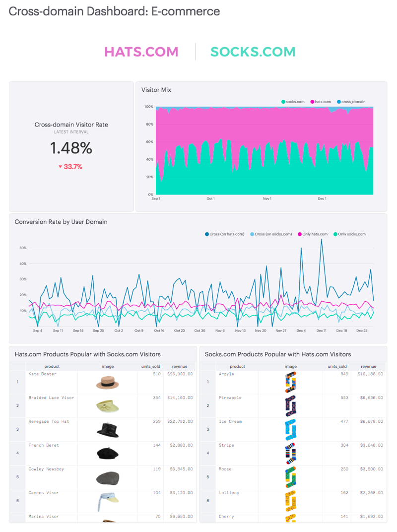Click the Ice Cream socks image

pos(291,430)
